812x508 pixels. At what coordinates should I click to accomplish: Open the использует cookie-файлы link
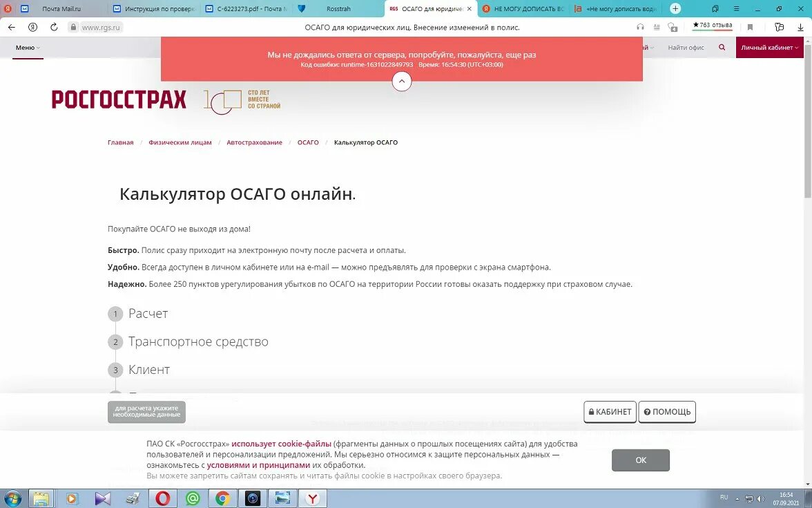281,444
